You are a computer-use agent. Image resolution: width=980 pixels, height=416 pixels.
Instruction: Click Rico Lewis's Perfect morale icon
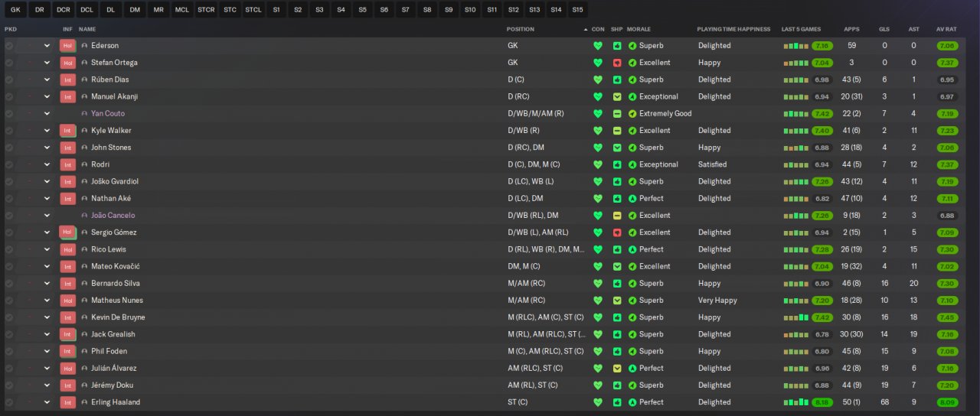pyautogui.click(x=632, y=249)
